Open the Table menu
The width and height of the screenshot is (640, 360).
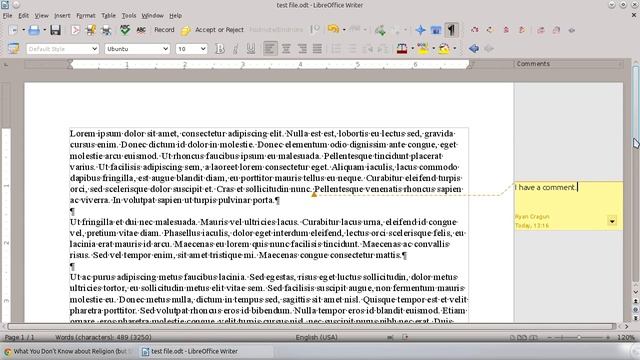point(108,16)
